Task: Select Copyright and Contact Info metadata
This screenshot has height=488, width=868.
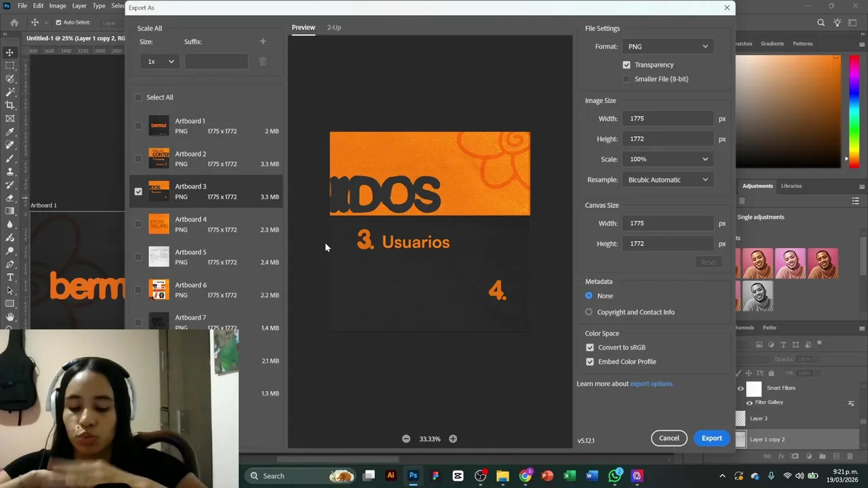Action: click(589, 312)
